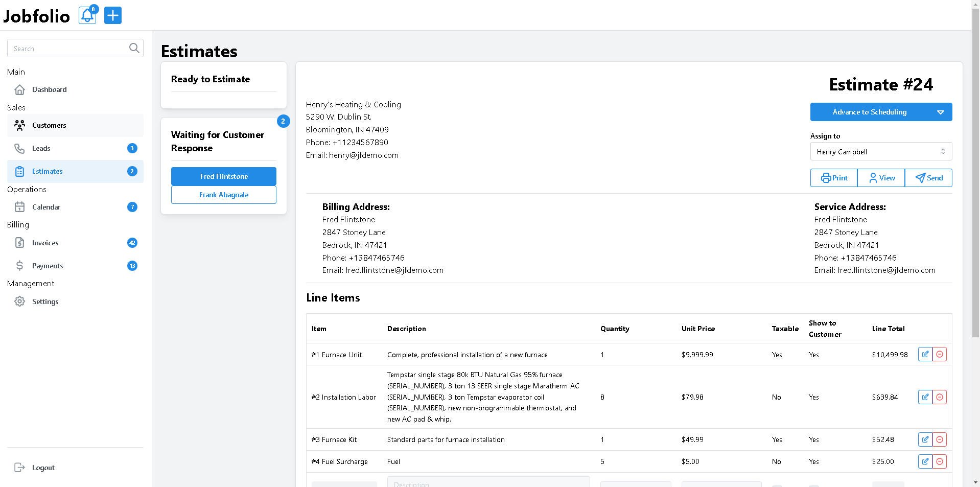Open the notifications bell
Screen dimensions: 980x487
point(87,15)
